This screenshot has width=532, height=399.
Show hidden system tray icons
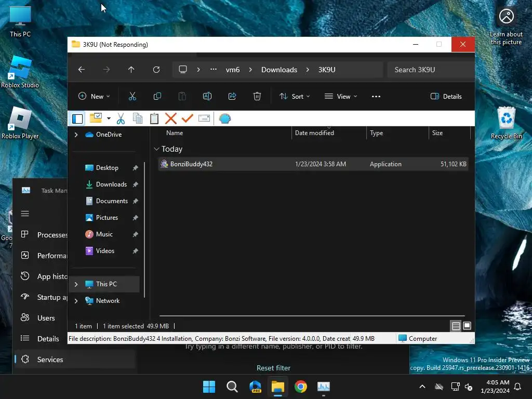pyautogui.click(x=422, y=387)
